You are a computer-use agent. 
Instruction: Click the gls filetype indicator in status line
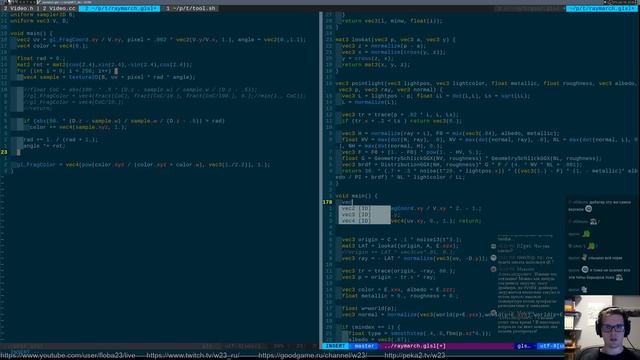pyautogui.click(x=524, y=346)
